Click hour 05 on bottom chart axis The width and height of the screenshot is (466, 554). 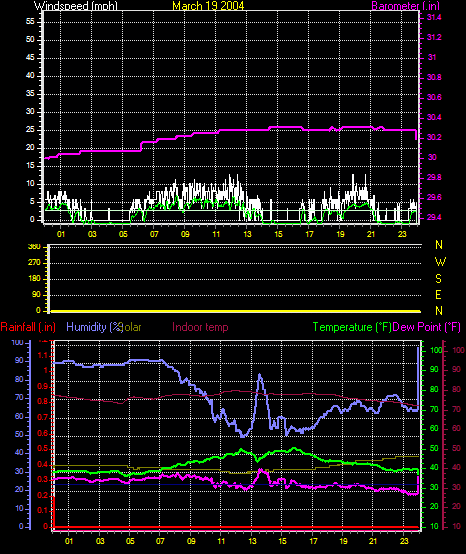[130, 541]
